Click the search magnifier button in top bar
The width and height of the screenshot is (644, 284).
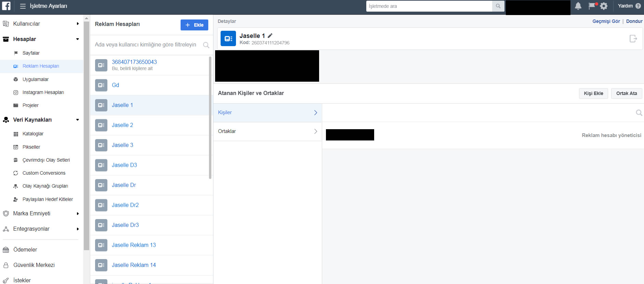tap(498, 6)
